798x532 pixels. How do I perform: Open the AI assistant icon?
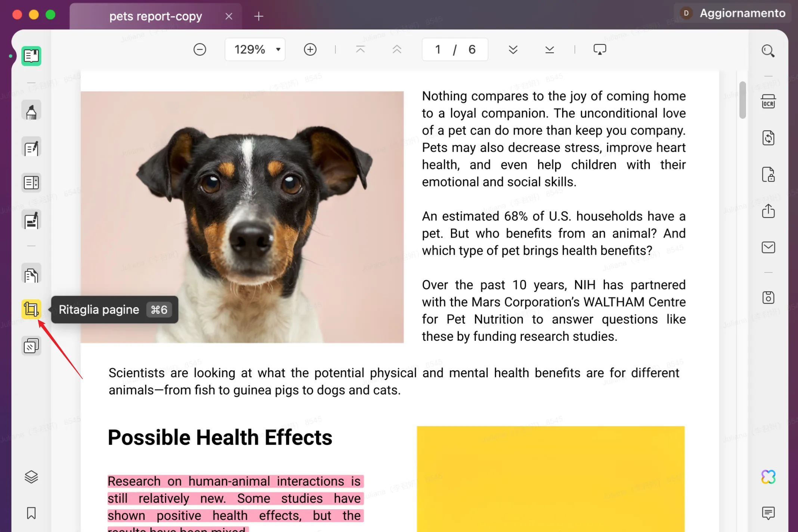(768, 477)
